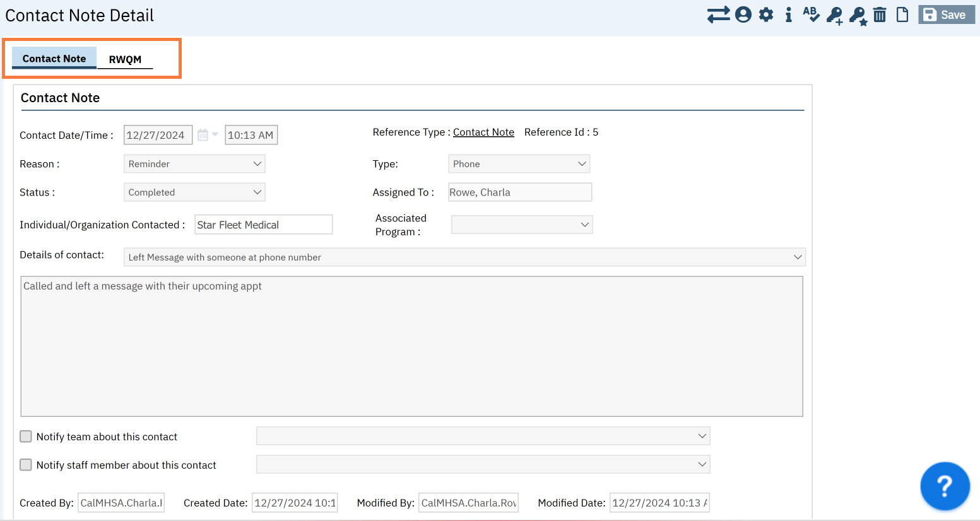
Task: Switch to the RWQM tab
Action: pyautogui.click(x=125, y=59)
